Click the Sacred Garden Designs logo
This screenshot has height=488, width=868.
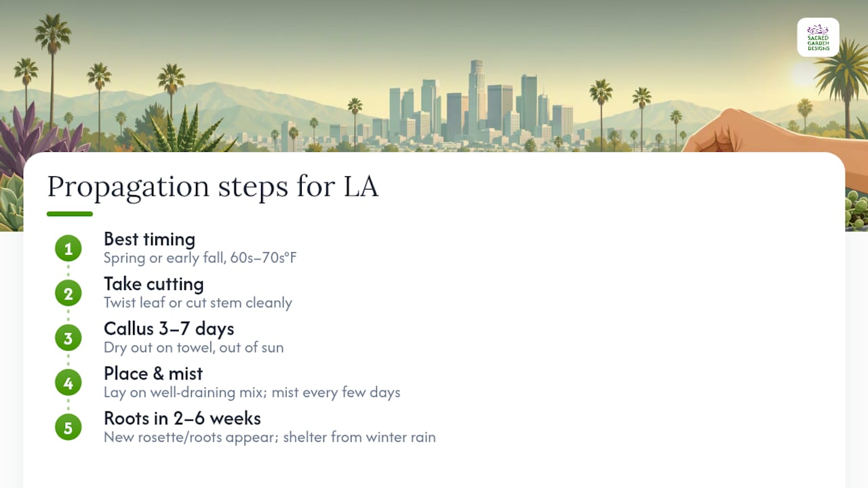[818, 37]
